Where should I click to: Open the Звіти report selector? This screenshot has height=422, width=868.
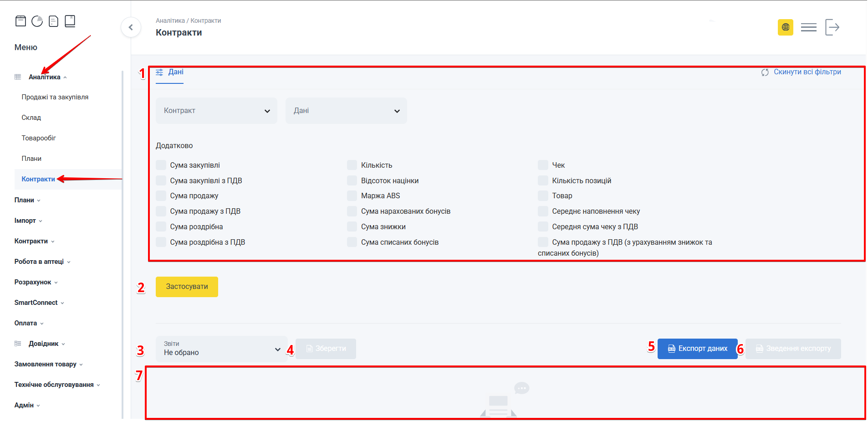[221, 349]
